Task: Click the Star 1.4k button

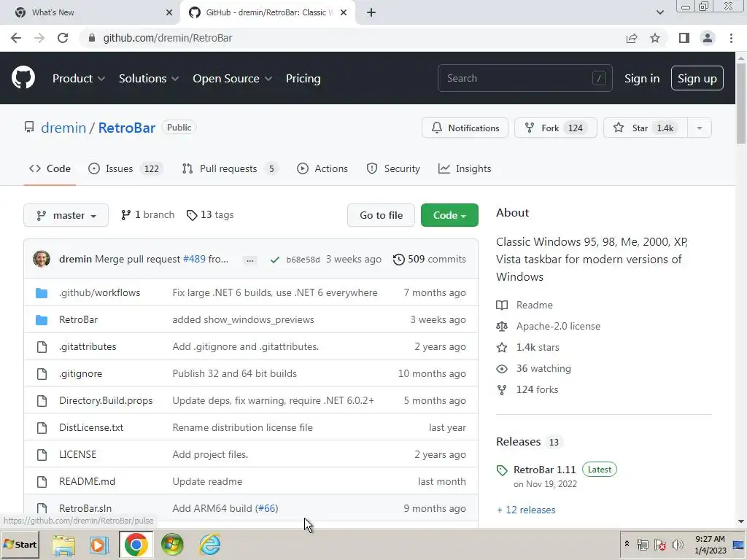Action: tap(646, 128)
